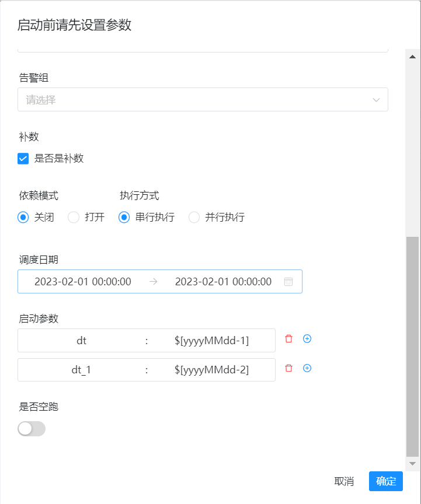Delete the dt_1 startup parameter row
The image size is (421, 504).
[288, 368]
